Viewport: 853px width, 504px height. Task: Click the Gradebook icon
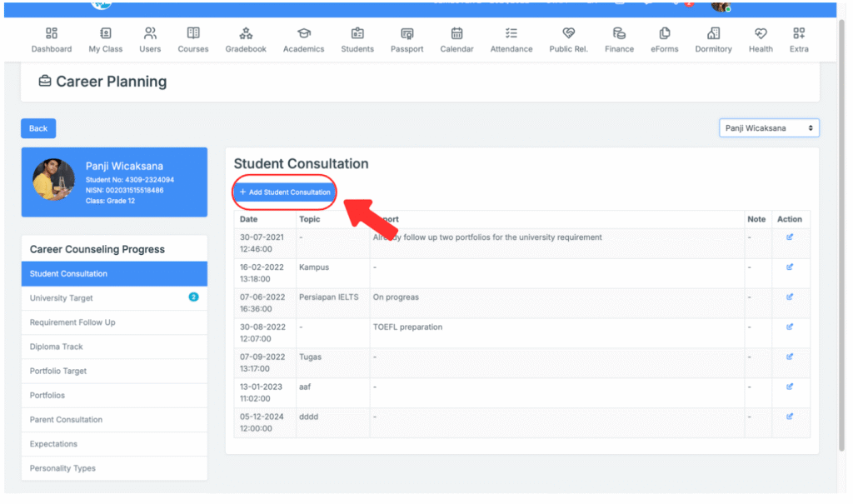246,34
